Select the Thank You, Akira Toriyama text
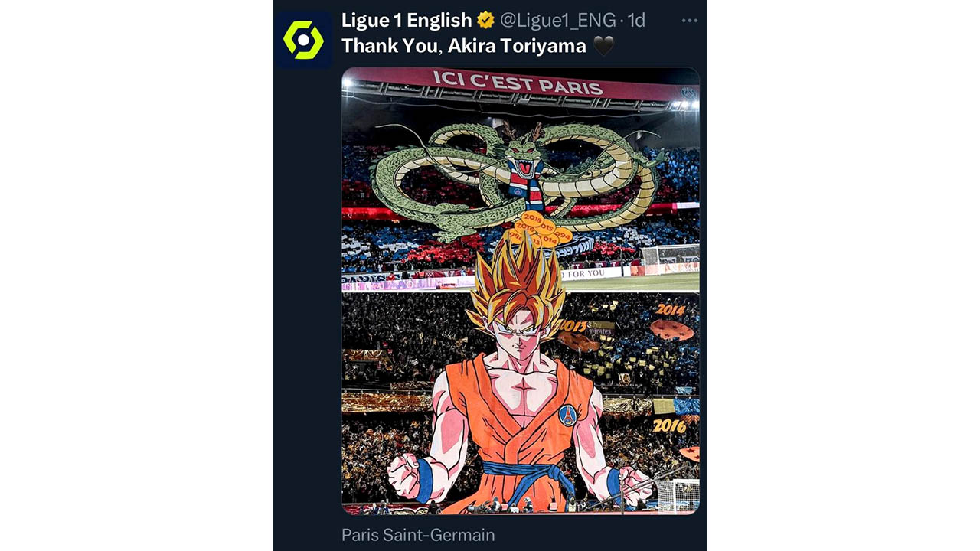 point(464,46)
